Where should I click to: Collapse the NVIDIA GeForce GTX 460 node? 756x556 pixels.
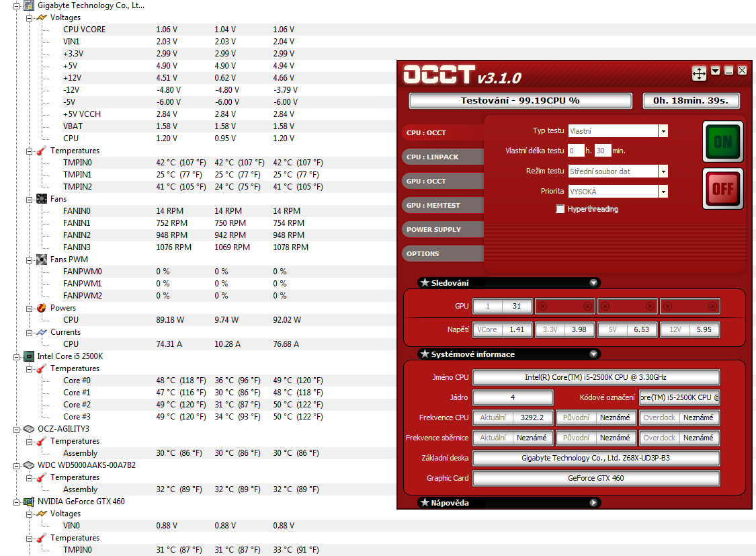(16, 502)
